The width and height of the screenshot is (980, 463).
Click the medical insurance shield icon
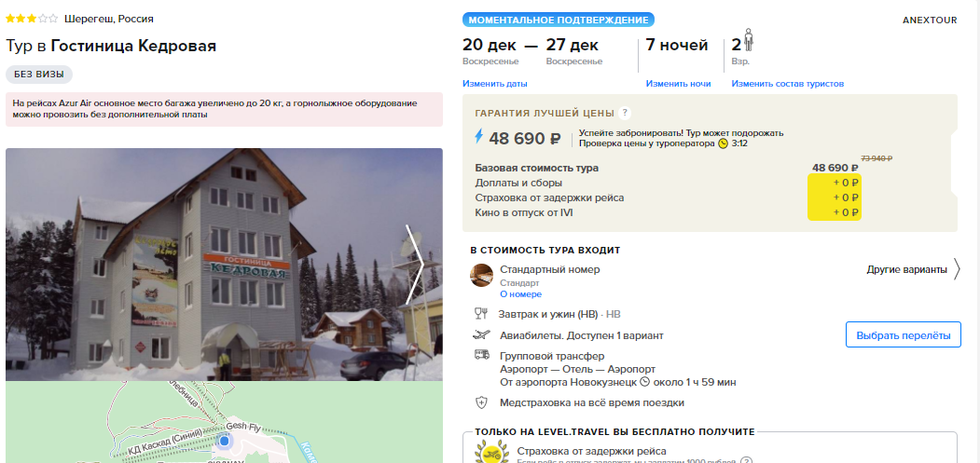481,402
